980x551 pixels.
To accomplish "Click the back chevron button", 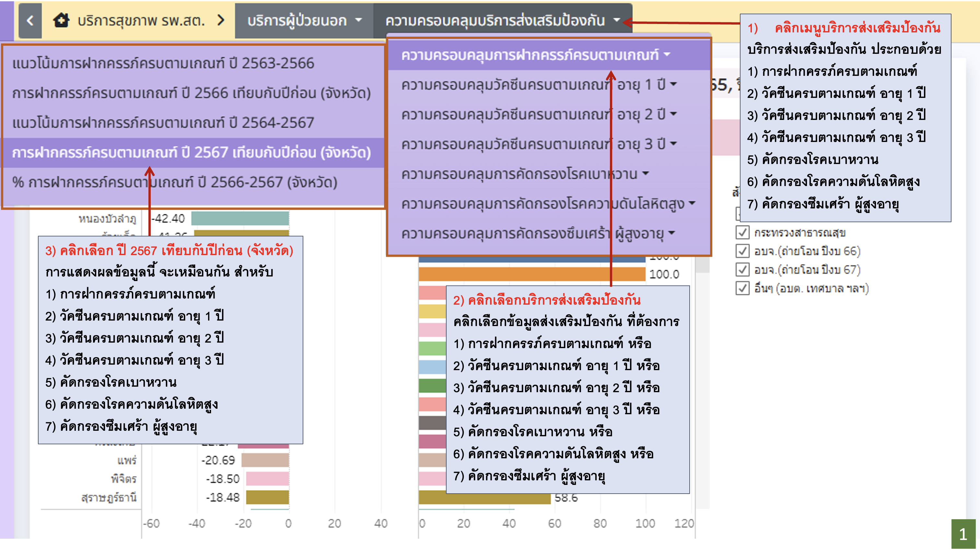I will (x=30, y=20).
